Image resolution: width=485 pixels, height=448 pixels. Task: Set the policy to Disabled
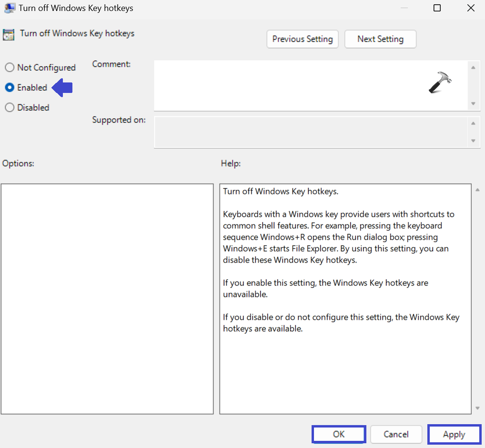(10, 108)
